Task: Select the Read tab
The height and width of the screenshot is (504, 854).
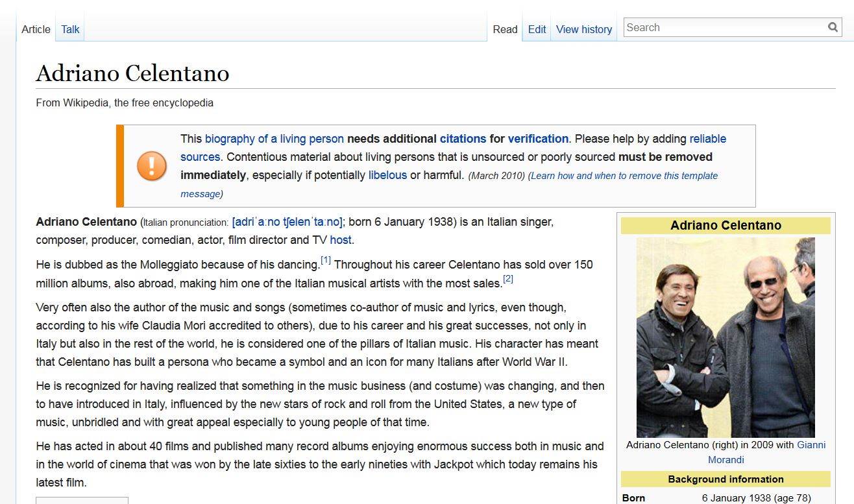Action: [x=505, y=29]
